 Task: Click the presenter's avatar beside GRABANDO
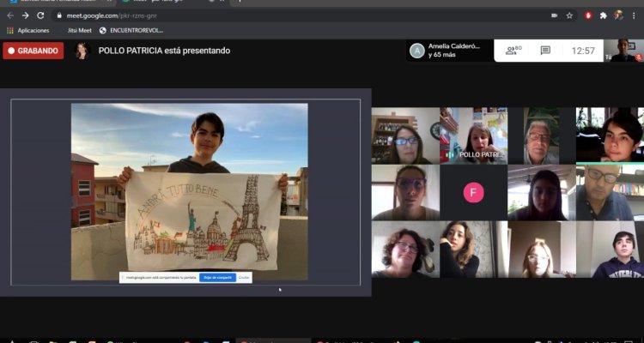(82, 51)
